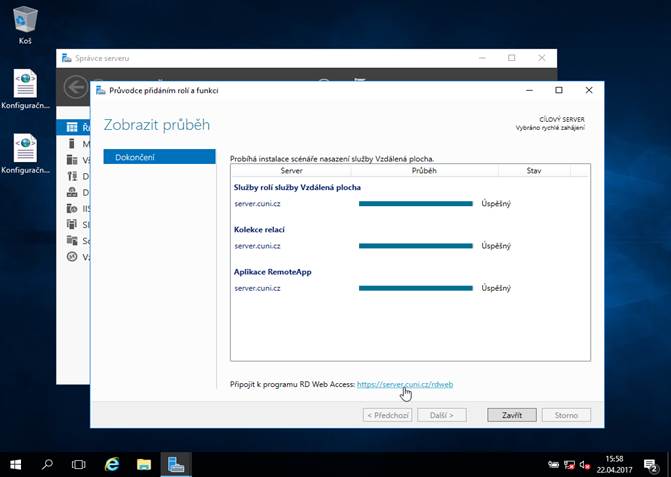671x477 pixels.
Task: Click the Správce serveru title bar icon
Action: 66,58
